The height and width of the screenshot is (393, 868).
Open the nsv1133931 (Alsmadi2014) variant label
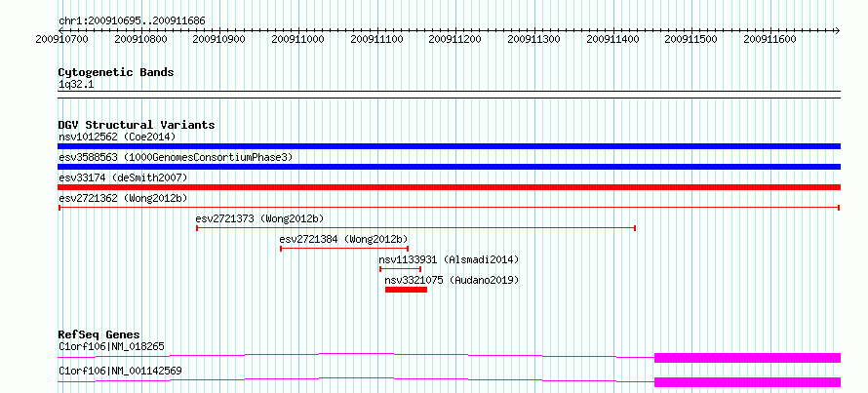[449, 259]
